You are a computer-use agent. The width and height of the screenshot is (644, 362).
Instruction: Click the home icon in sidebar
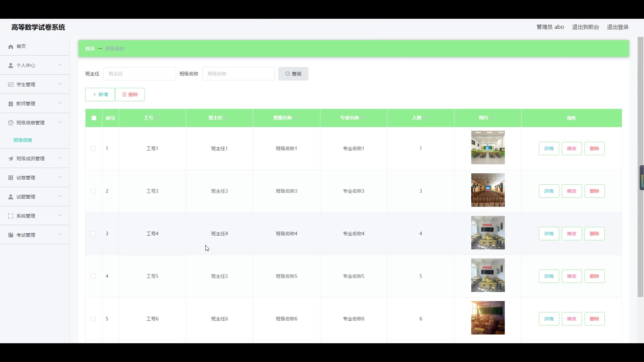click(x=11, y=47)
